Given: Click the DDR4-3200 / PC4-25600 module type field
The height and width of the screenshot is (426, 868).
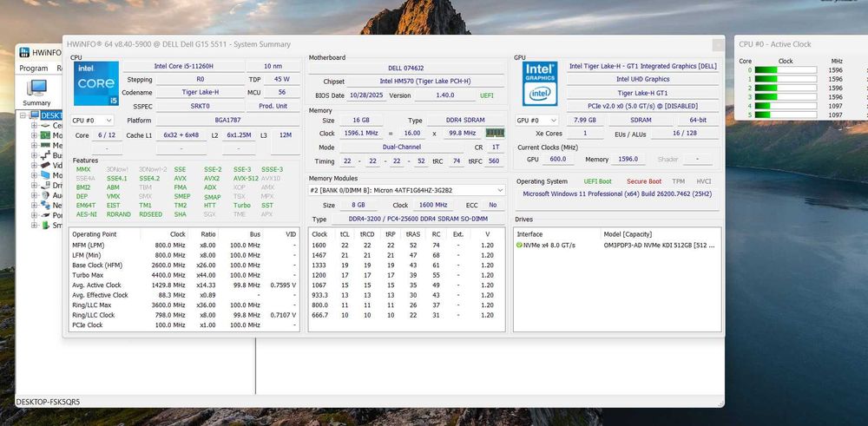Looking at the screenshot, I should (418, 220).
